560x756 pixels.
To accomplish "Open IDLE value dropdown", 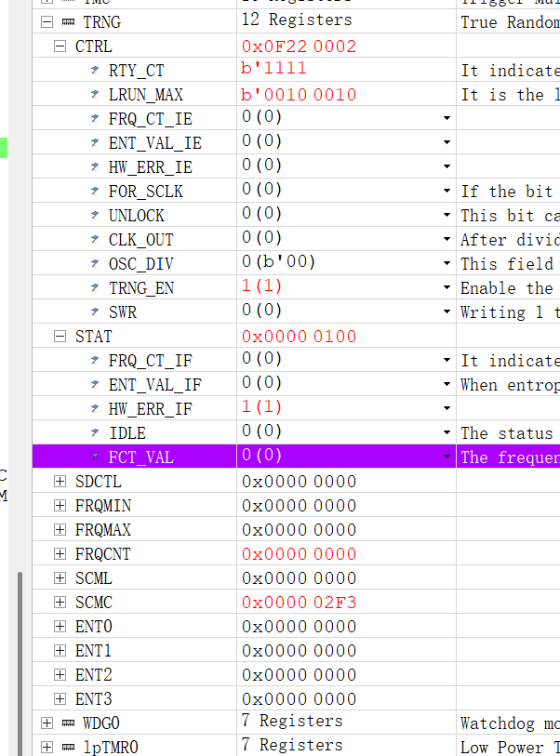I will [447, 433].
